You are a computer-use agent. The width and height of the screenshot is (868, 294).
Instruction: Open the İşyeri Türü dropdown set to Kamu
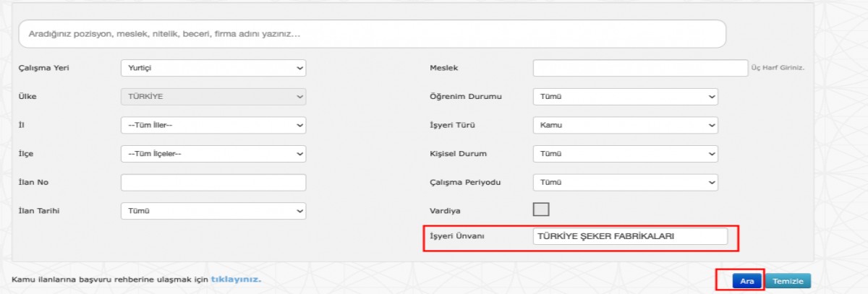625,125
